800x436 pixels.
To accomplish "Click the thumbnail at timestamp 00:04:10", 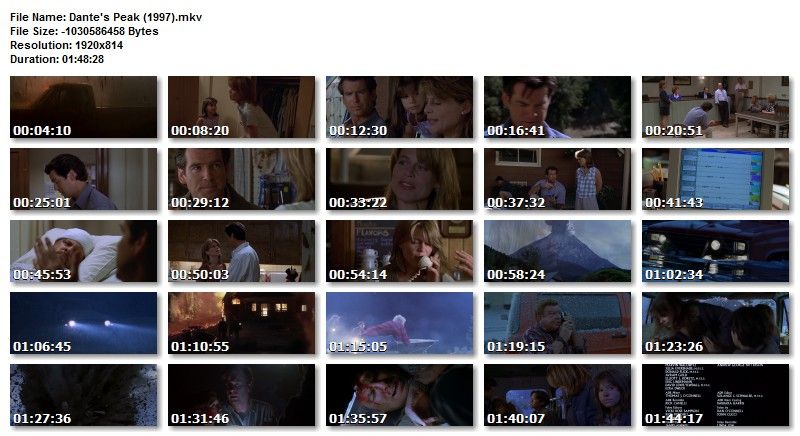I will [84, 107].
